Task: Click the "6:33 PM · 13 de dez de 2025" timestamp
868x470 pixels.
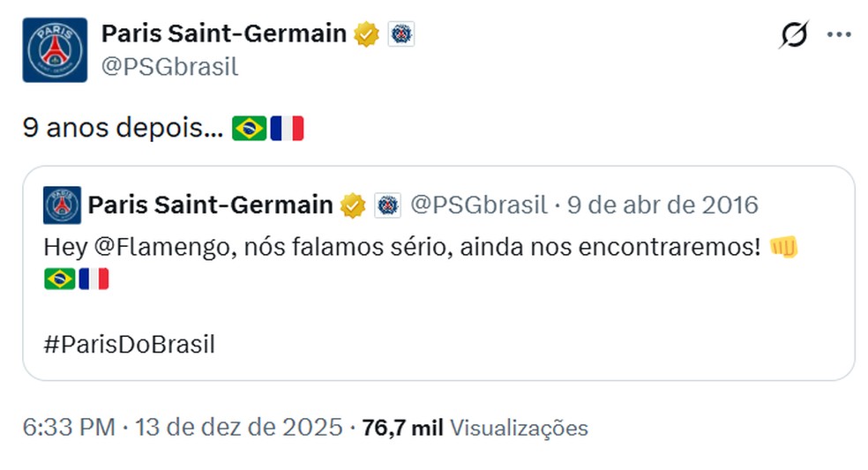Action: [183, 428]
